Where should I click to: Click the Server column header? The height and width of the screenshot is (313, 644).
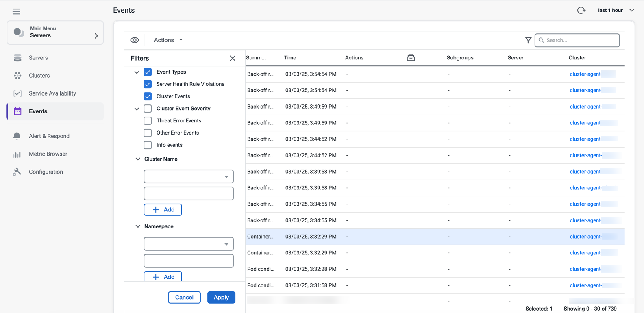[516, 58]
